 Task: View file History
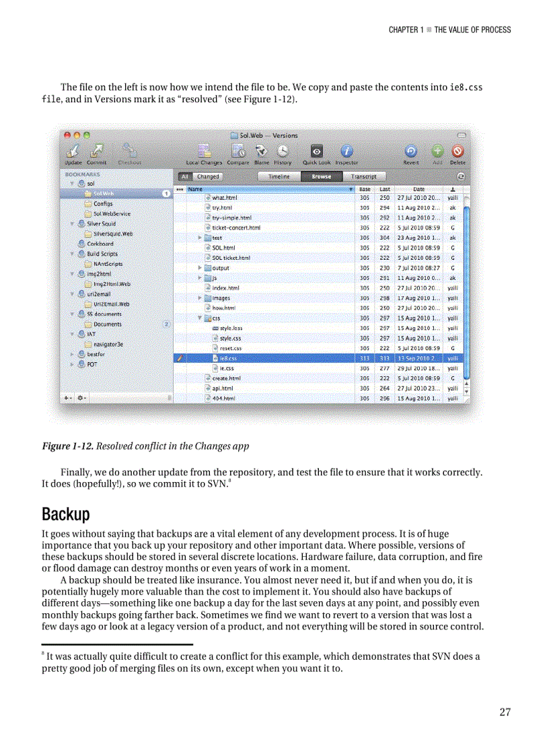pyautogui.click(x=283, y=151)
